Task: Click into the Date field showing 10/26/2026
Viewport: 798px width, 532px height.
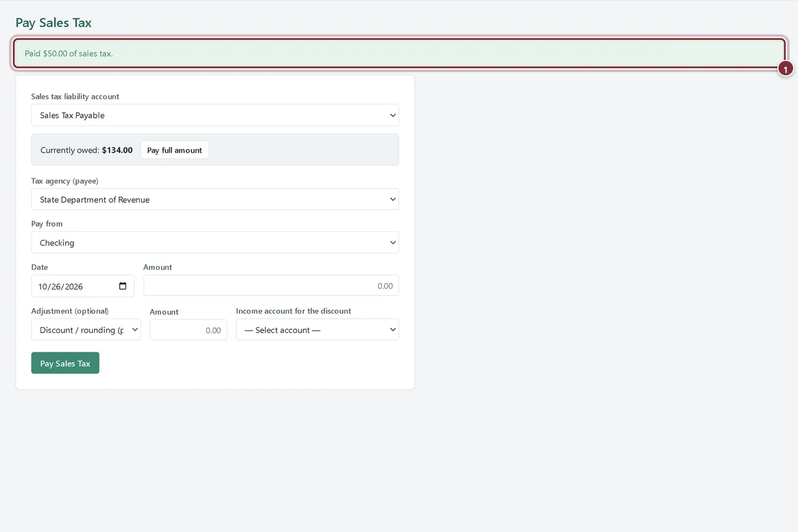Action: click(83, 286)
